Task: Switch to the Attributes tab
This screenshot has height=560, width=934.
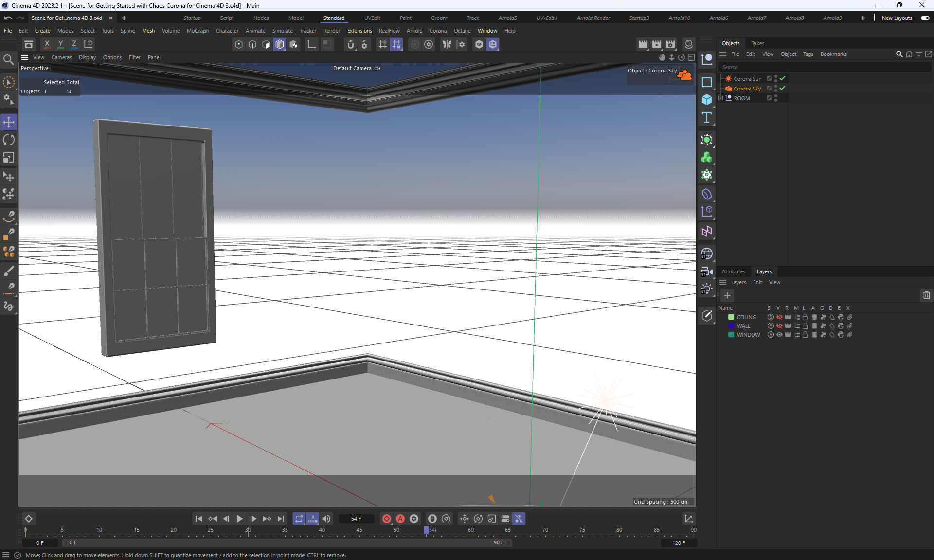Action: (733, 271)
